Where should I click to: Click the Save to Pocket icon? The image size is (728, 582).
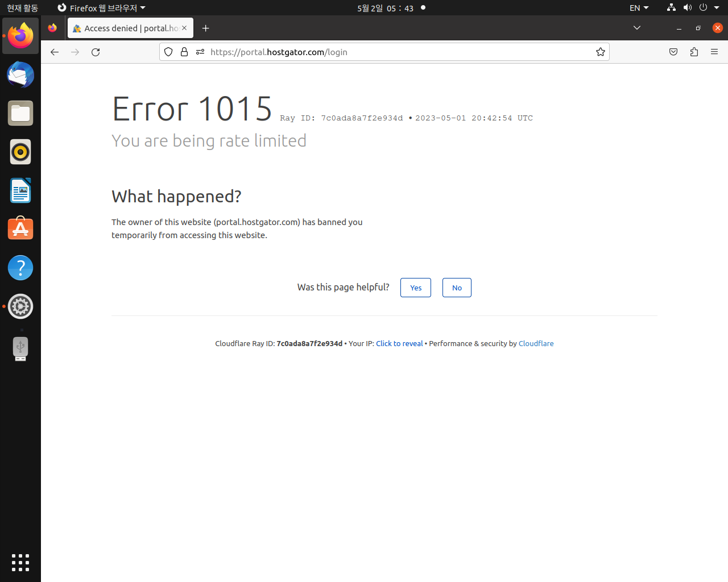(x=673, y=52)
